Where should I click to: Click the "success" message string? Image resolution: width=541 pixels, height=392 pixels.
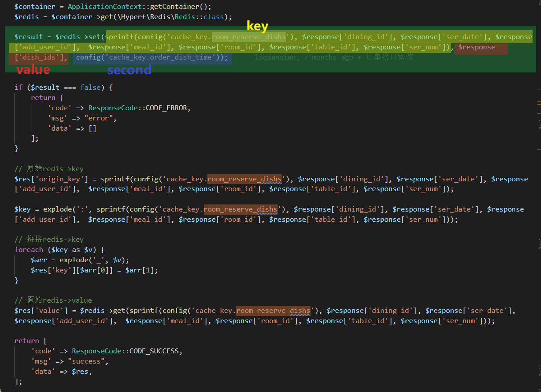86,361
